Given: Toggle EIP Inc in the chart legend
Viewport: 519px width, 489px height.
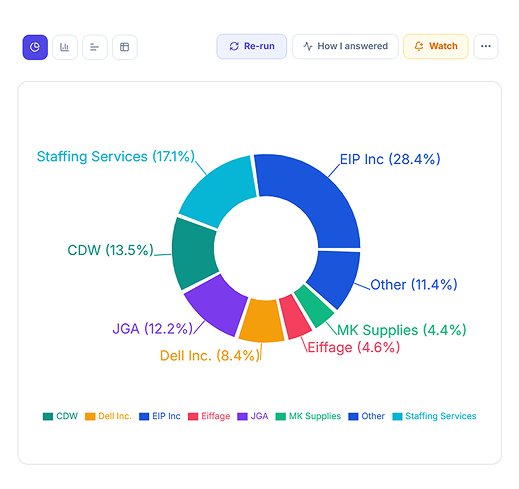Looking at the screenshot, I should (160, 416).
